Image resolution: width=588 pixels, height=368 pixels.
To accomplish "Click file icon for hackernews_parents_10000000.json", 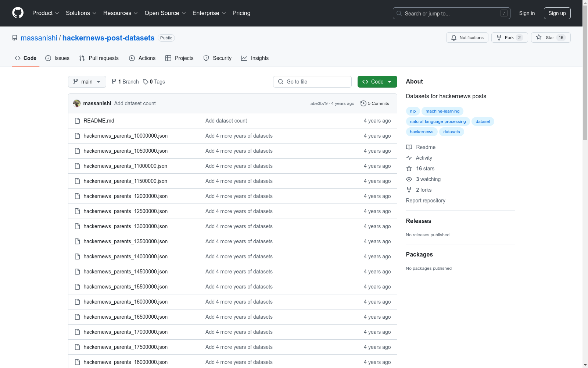I will (77, 136).
